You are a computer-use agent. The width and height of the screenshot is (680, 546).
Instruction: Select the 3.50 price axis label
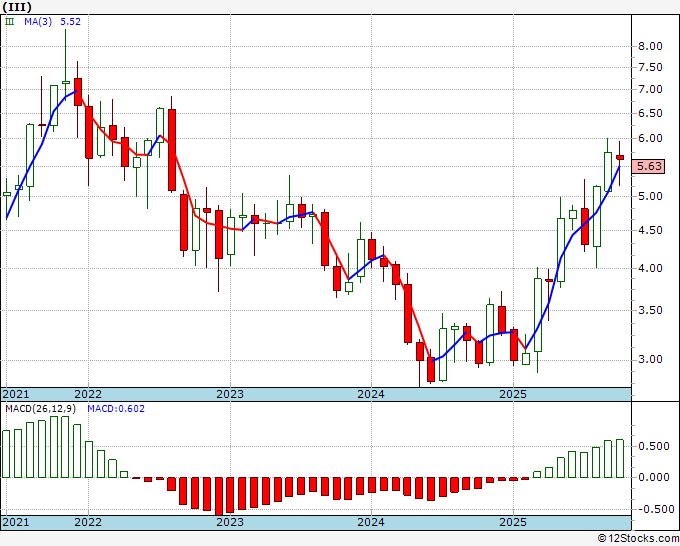(650, 310)
